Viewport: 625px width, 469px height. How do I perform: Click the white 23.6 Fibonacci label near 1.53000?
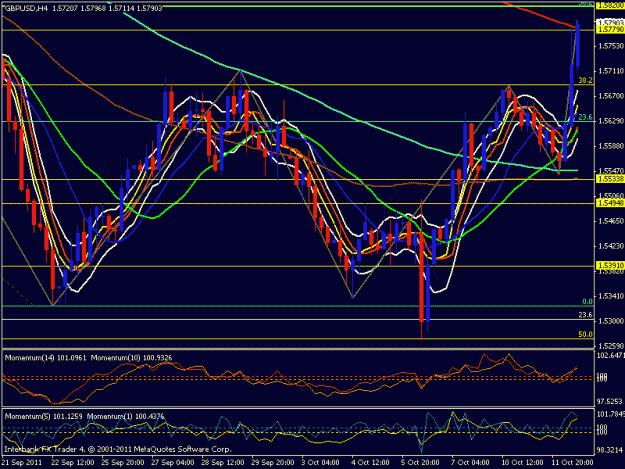pyautogui.click(x=585, y=315)
